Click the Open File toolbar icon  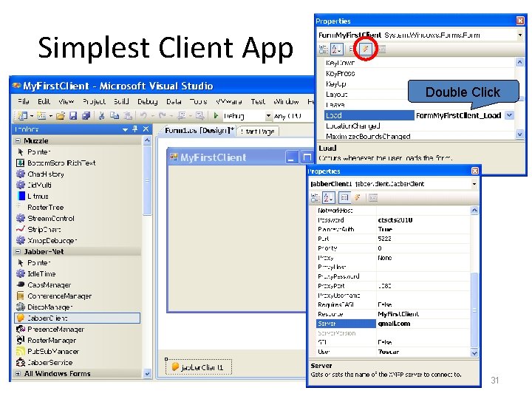(x=61, y=116)
